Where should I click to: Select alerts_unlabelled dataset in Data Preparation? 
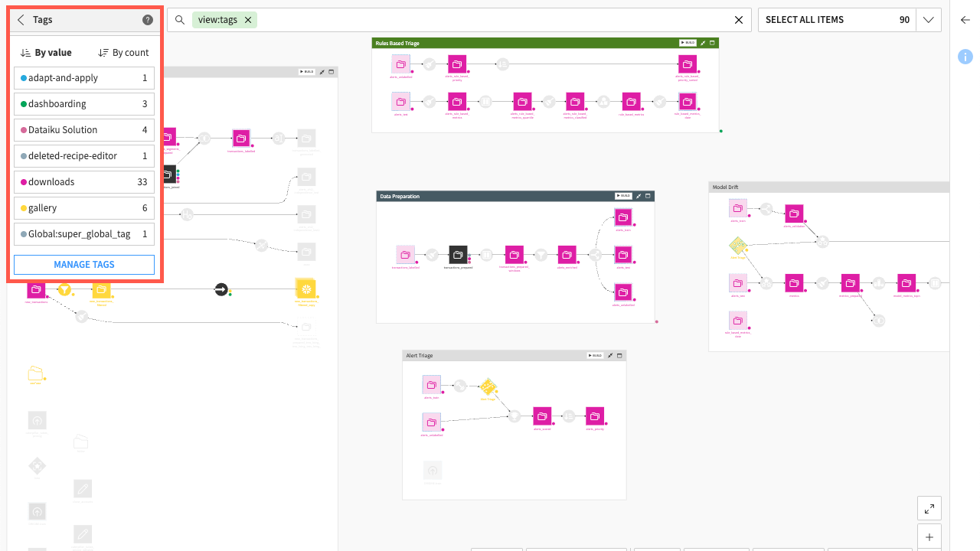(x=623, y=292)
